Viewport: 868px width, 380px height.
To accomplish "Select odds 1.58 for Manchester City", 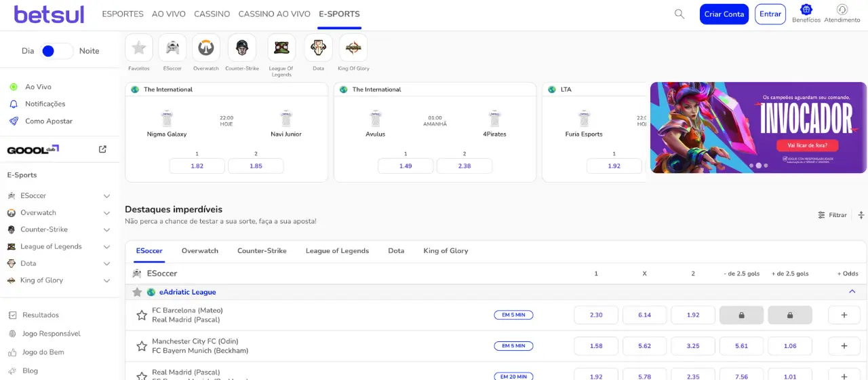I will (596, 346).
